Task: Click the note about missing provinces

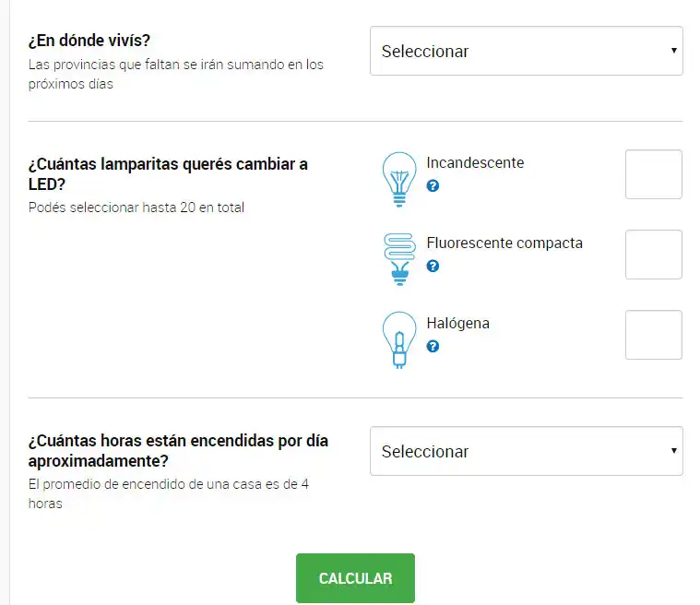Action: click(x=175, y=75)
